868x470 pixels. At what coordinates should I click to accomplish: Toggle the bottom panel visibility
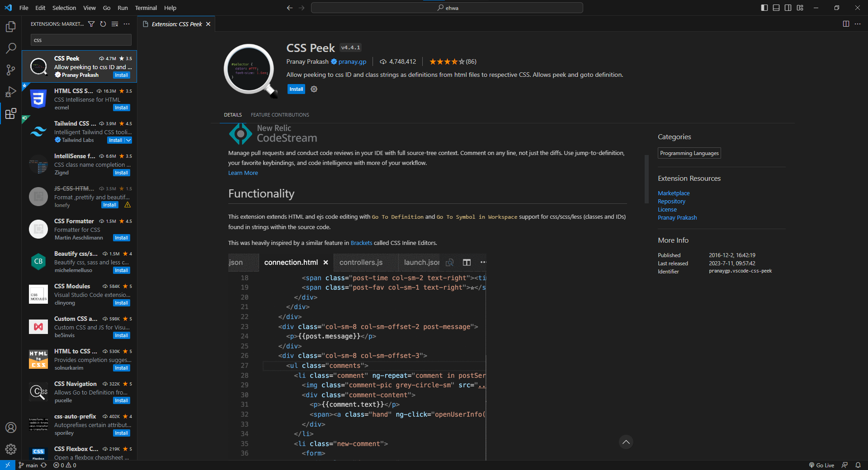pyautogui.click(x=776, y=8)
